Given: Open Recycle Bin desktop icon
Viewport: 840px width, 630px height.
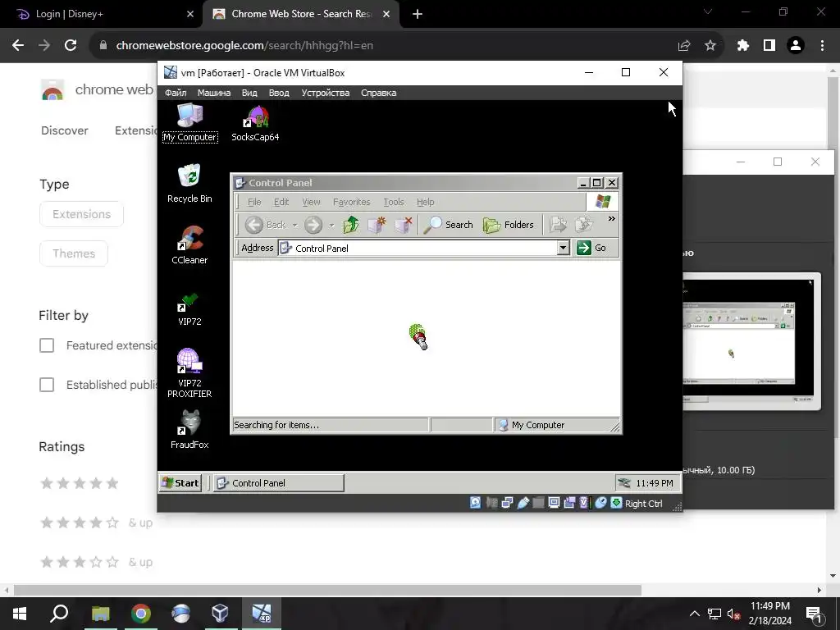Looking at the screenshot, I should 189,183.
